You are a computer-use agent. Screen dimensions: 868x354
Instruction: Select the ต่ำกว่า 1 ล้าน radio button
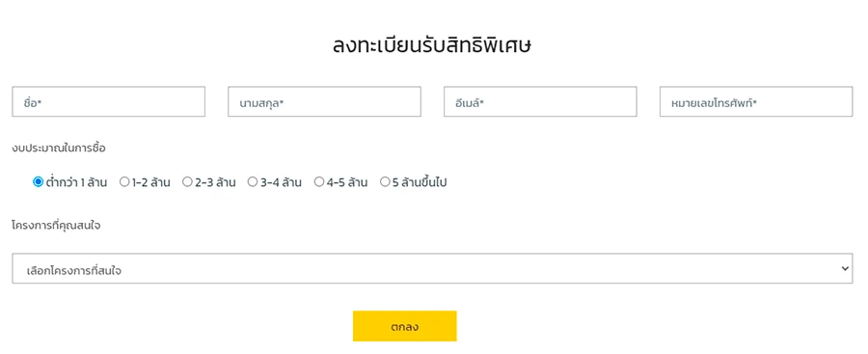[38, 181]
